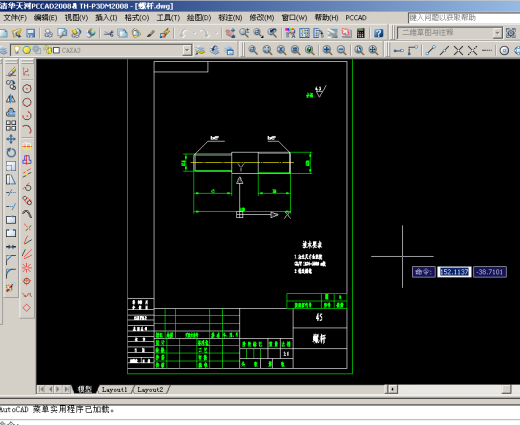Expand the CAXA3 layer dropdown list
520x425 pixels.
(x=187, y=50)
